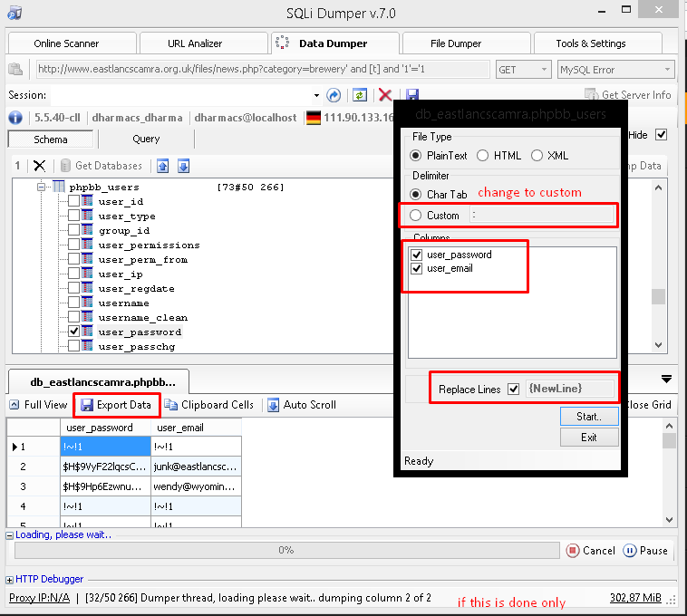Image resolution: width=687 pixels, height=616 pixels.
Task: Open the GET request method dropdown
Action: tap(523, 70)
